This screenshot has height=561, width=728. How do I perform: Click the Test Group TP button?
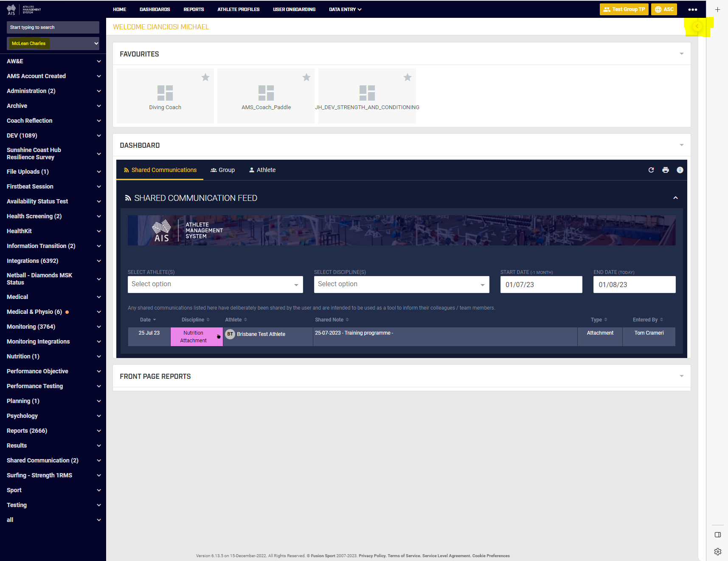coord(624,9)
